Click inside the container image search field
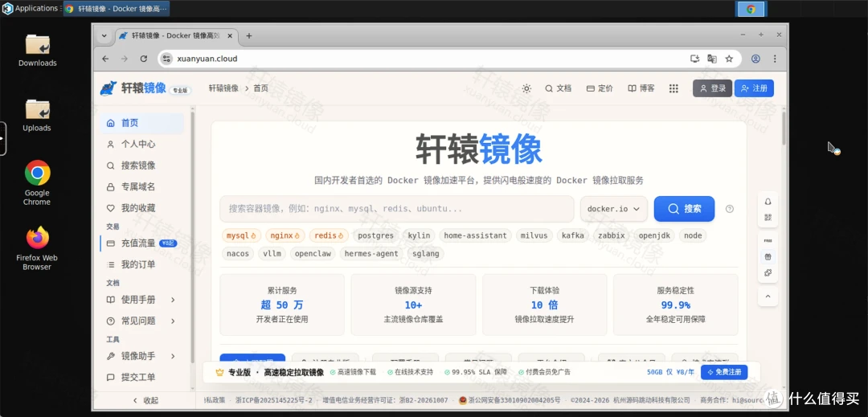868x417 pixels. pyautogui.click(x=397, y=209)
